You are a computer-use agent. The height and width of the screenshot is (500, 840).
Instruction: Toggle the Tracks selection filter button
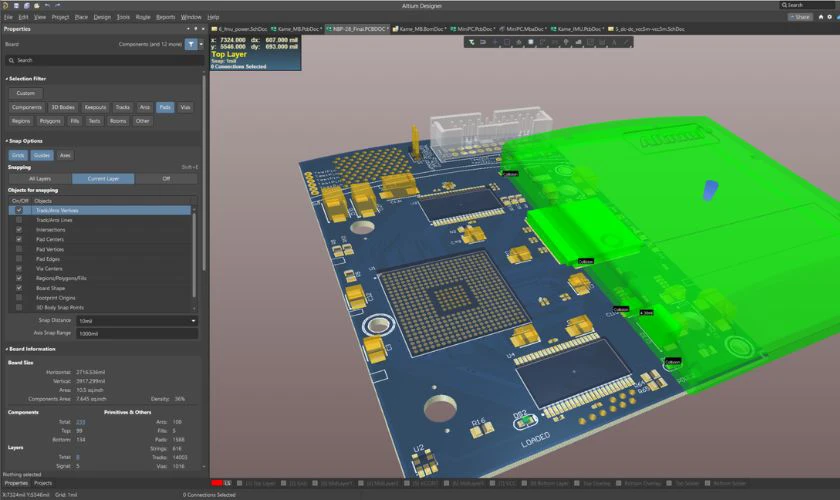click(123, 108)
